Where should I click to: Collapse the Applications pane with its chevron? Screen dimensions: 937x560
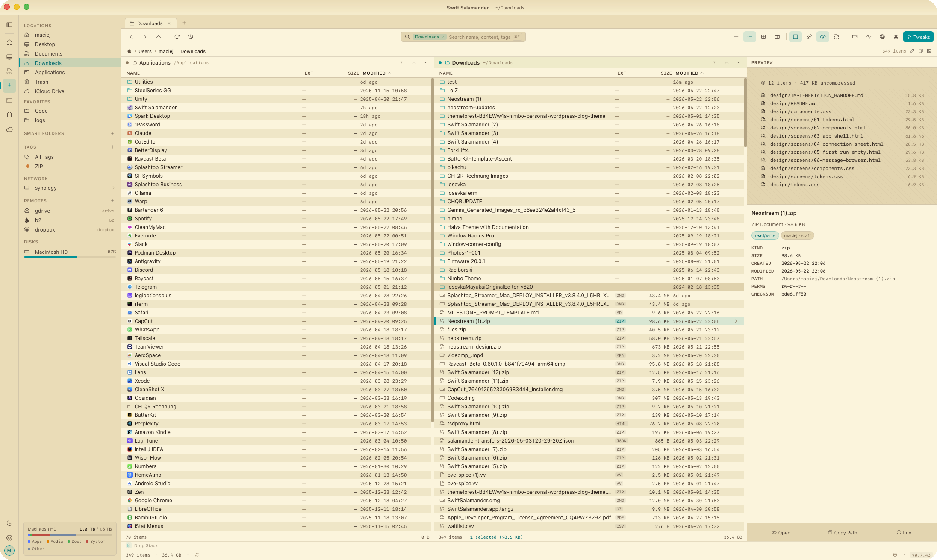414,62
